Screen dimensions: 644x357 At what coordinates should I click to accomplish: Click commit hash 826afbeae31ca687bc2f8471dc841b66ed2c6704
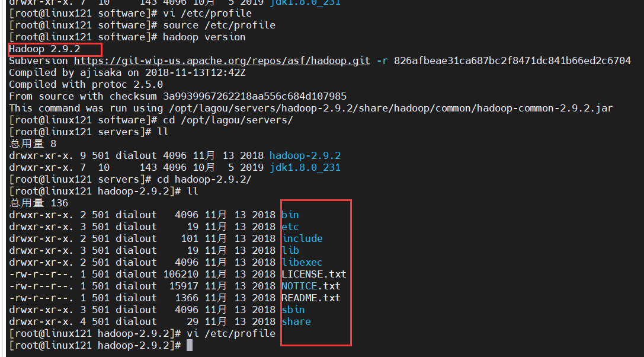pos(512,61)
